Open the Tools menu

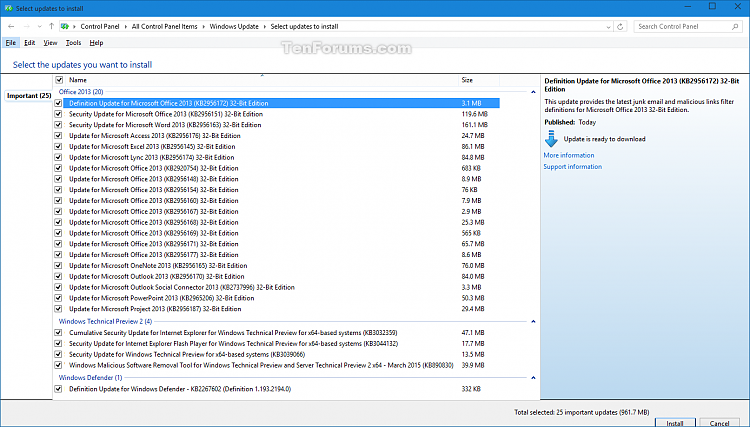(x=73, y=43)
